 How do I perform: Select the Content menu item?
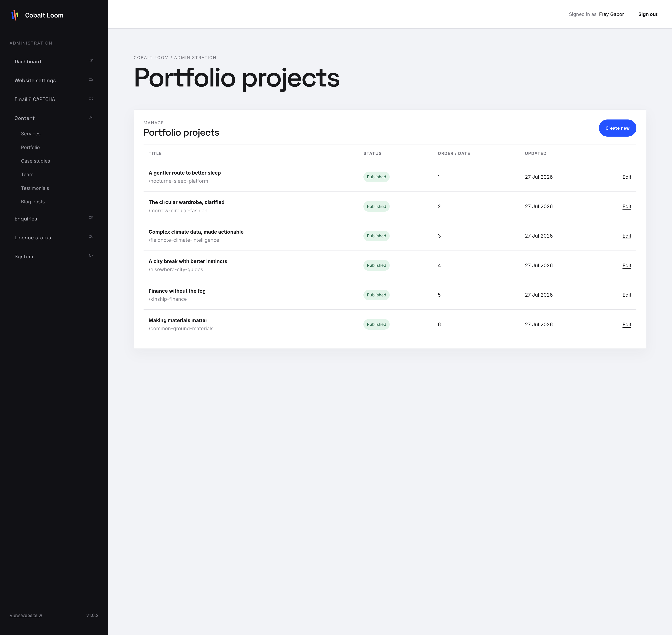54,118
